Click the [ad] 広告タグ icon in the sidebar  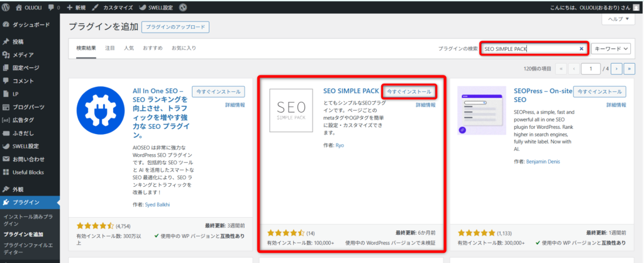coord(6,120)
